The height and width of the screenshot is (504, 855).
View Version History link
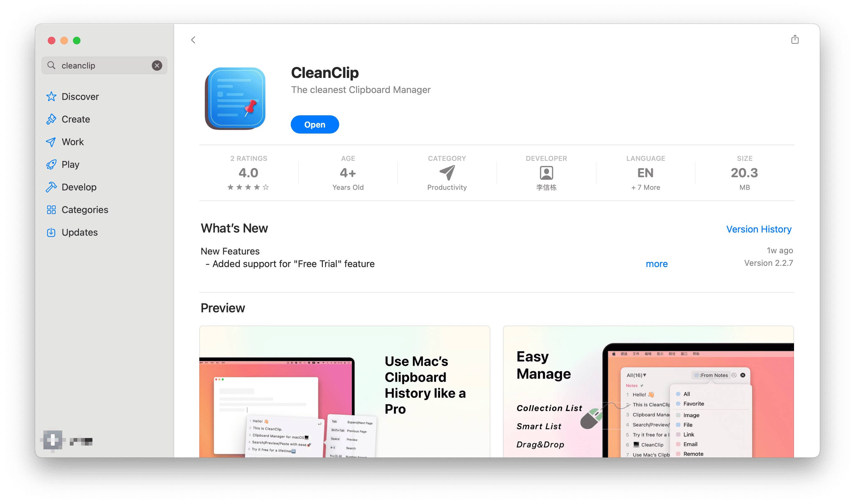point(758,229)
